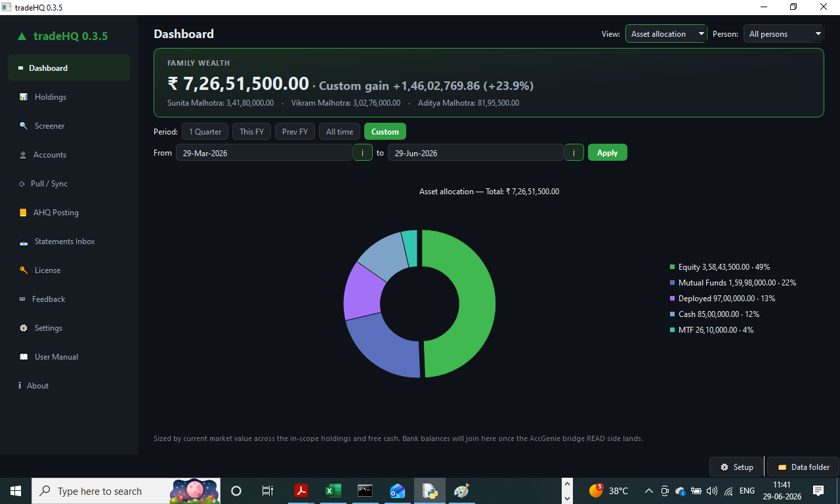The height and width of the screenshot is (504, 840).
Task: Click the Feedback envelope icon
Action: tap(22, 299)
